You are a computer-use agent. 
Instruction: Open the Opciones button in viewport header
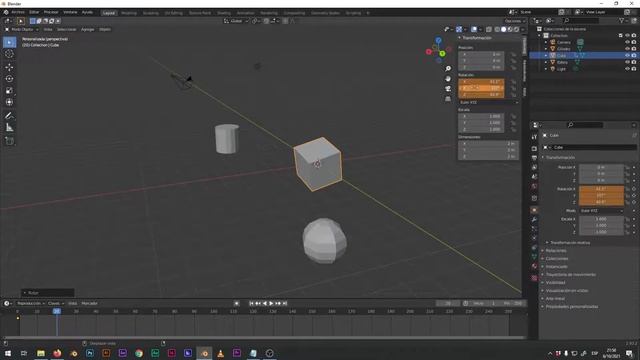click(x=514, y=21)
